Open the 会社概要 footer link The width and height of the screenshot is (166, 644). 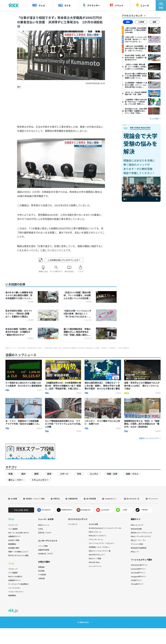13,499
